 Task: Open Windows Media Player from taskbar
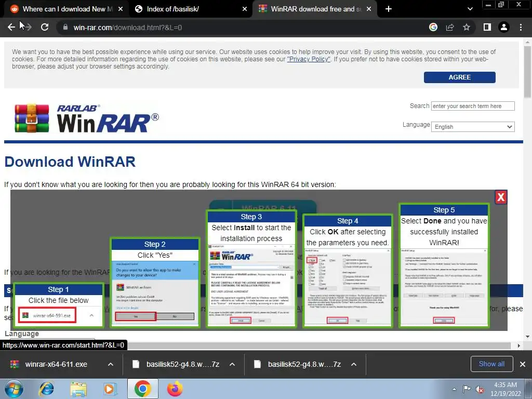point(110,389)
